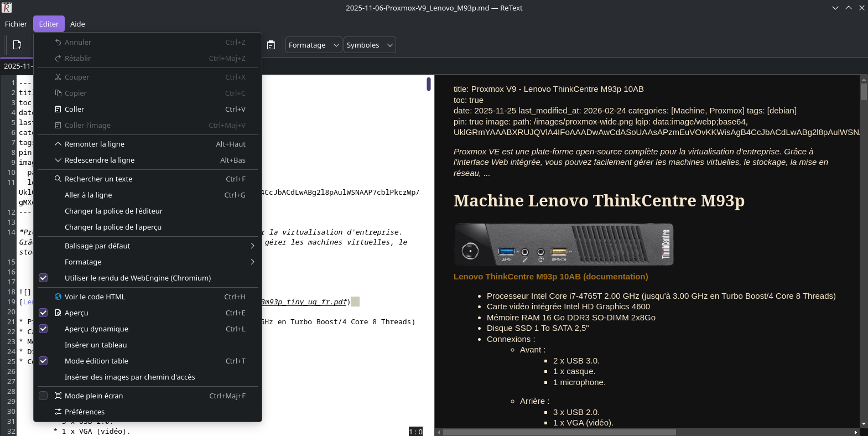Click the magnifier icon for Rechercher un texte

[x=58, y=179]
